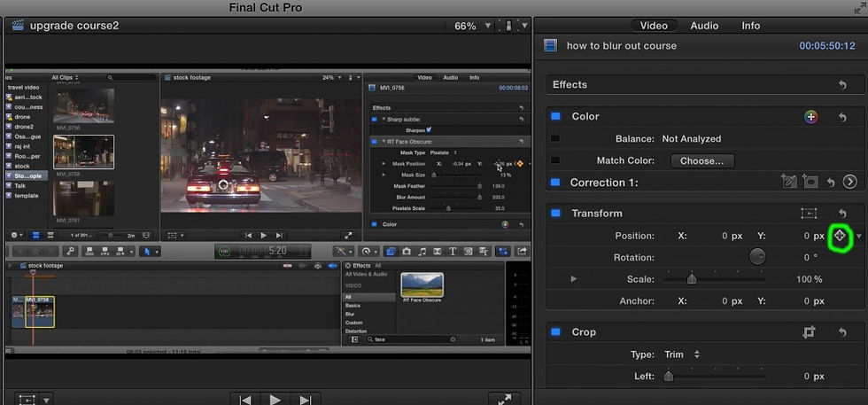
Task: Open the Color Board via the colored circle icon
Action: [810, 116]
